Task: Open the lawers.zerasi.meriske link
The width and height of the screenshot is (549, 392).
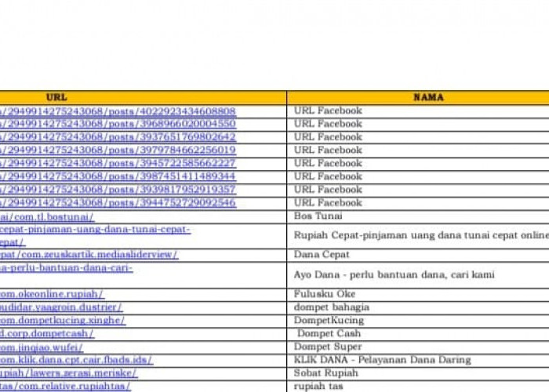Action: pyautogui.click(x=69, y=373)
